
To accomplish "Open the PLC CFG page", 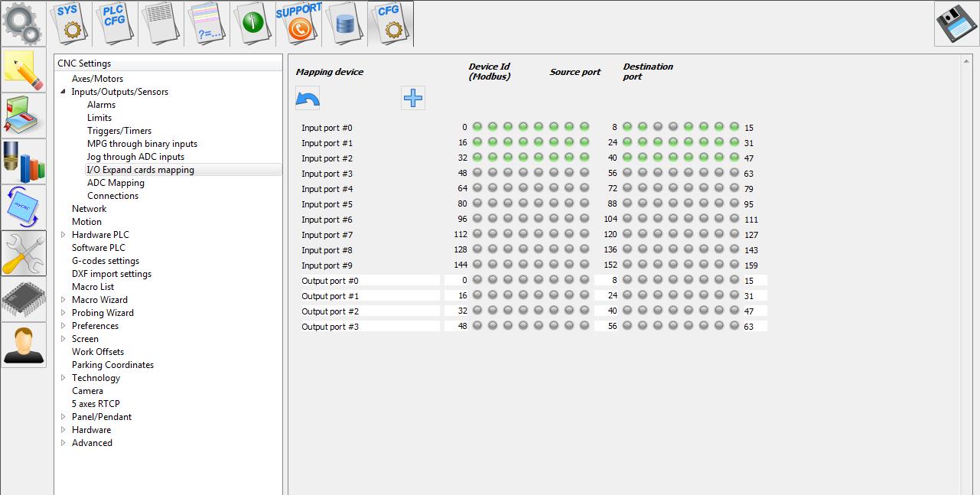I will tap(115, 23).
